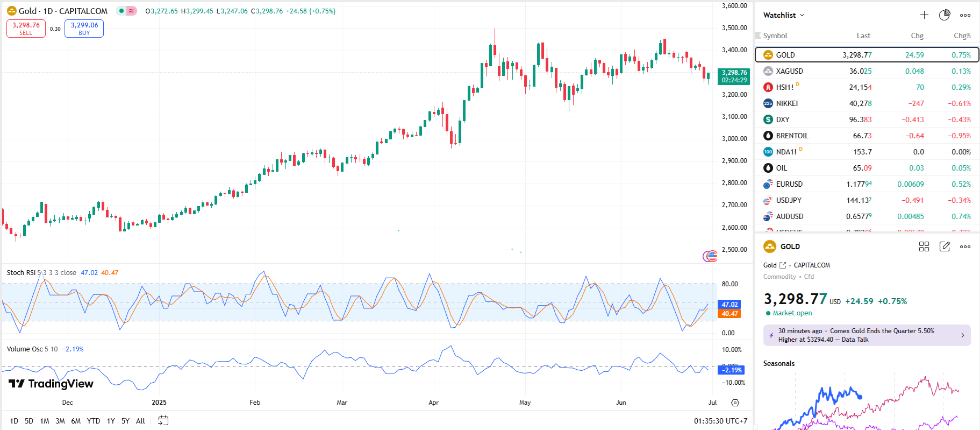Viewport: 980px width, 430px height.
Task: Click the add symbol plus icon in Watchlist
Action: click(924, 15)
